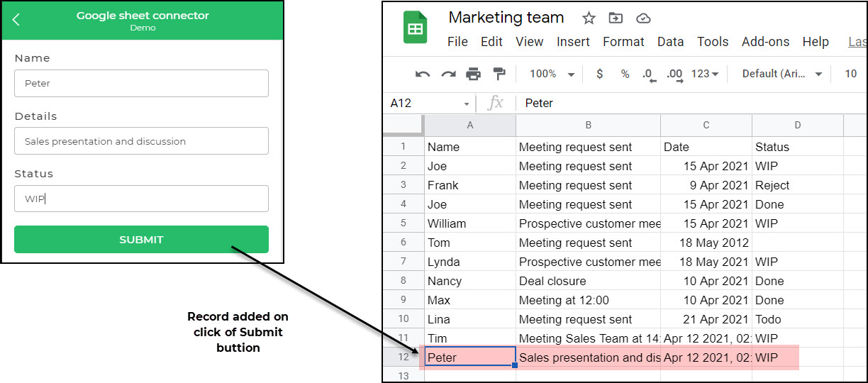
Task: Activate the Paint format tool
Action: pos(499,74)
